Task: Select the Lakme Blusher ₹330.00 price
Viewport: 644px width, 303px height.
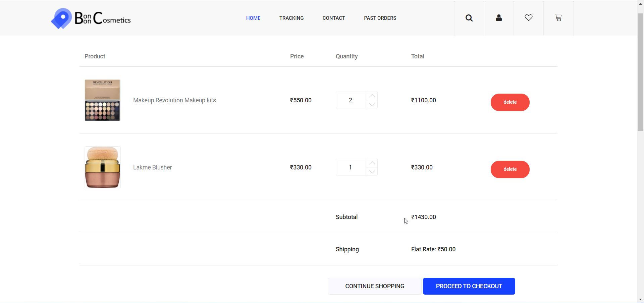Action: click(x=301, y=167)
